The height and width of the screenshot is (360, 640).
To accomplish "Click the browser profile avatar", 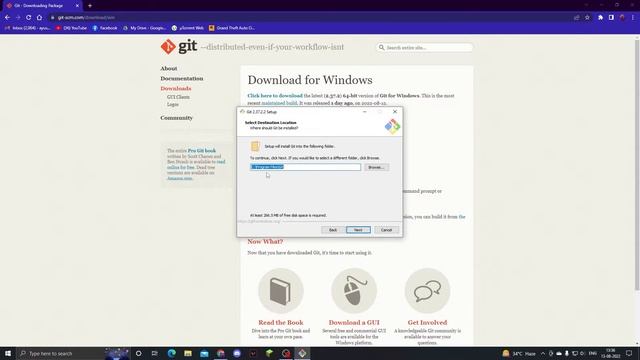I will [x=622, y=18].
